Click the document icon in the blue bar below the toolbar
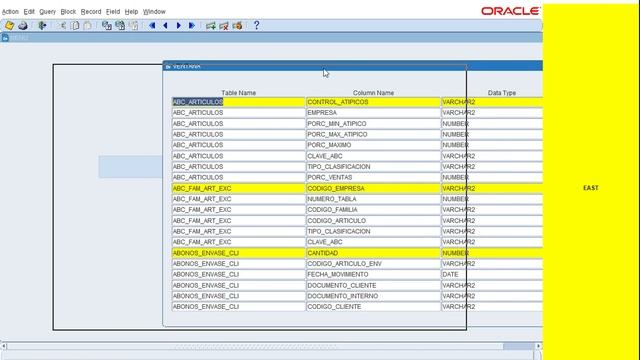The width and height of the screenshot is (640, 360). pyautogui.click(x=5, y=38)
